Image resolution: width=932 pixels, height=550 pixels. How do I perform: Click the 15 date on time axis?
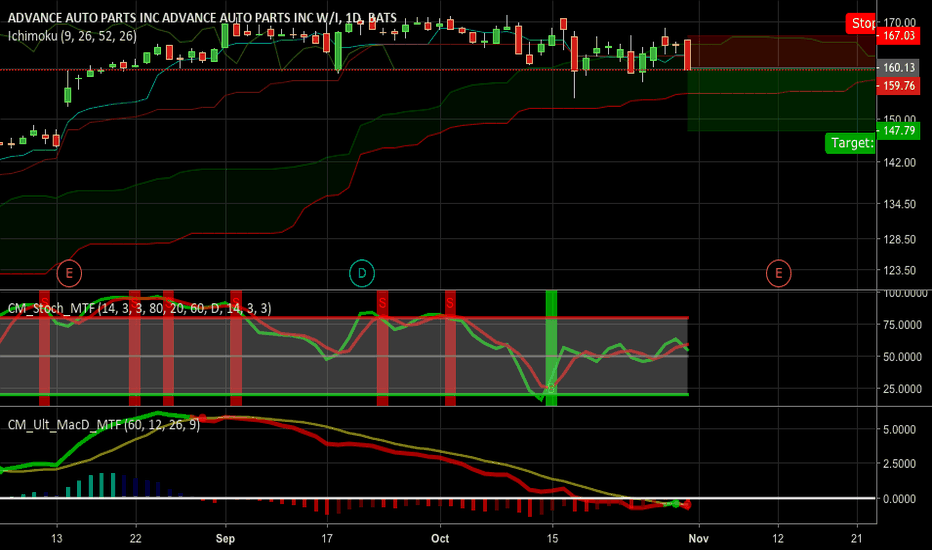552,539
